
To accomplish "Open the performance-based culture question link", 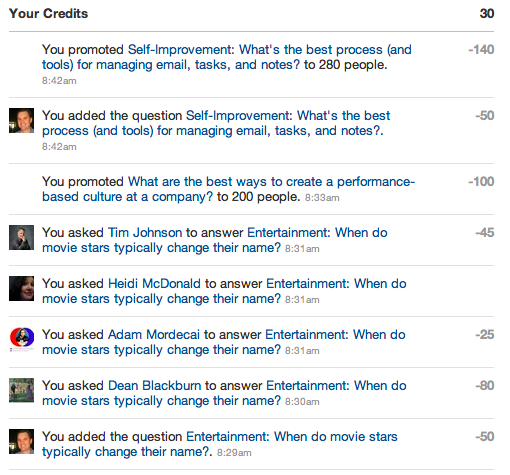I will (228, 189).
